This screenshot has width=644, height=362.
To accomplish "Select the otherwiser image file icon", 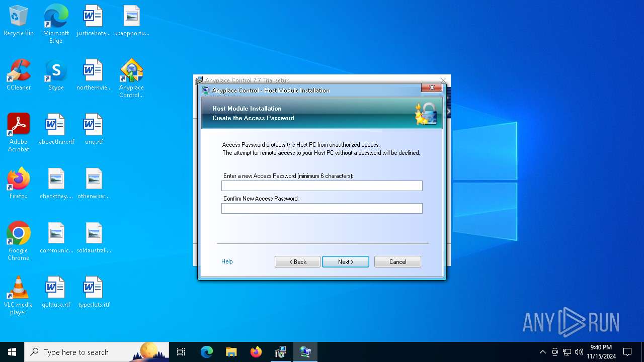I will (94, 184).
